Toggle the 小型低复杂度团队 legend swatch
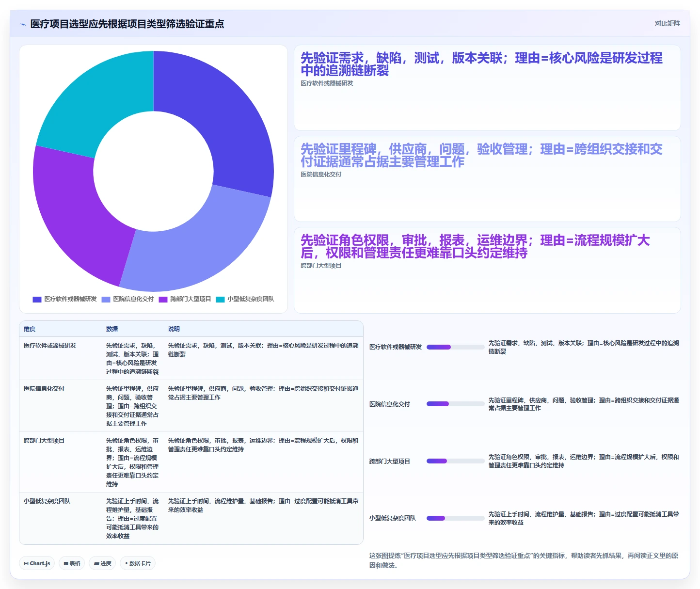This screenshot has width=700, height=589. [x=220, y=300]
